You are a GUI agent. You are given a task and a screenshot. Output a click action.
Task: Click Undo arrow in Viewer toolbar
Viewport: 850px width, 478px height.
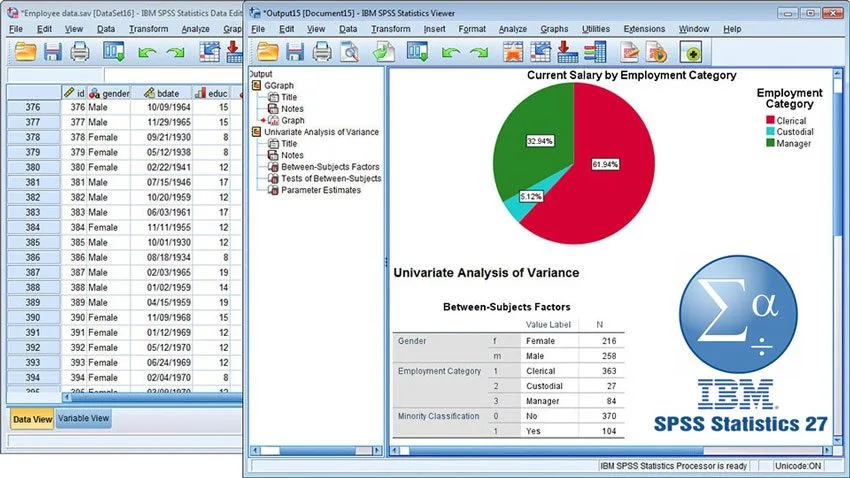(450, 53)
